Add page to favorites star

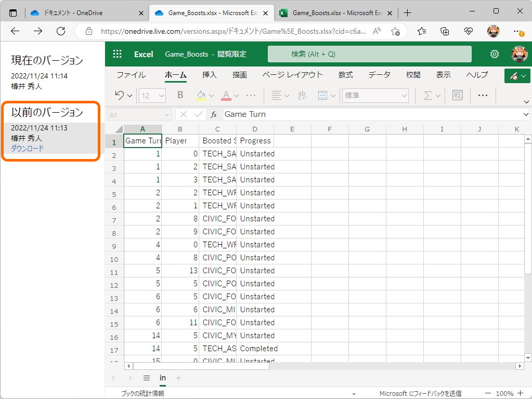pos(395,31)
